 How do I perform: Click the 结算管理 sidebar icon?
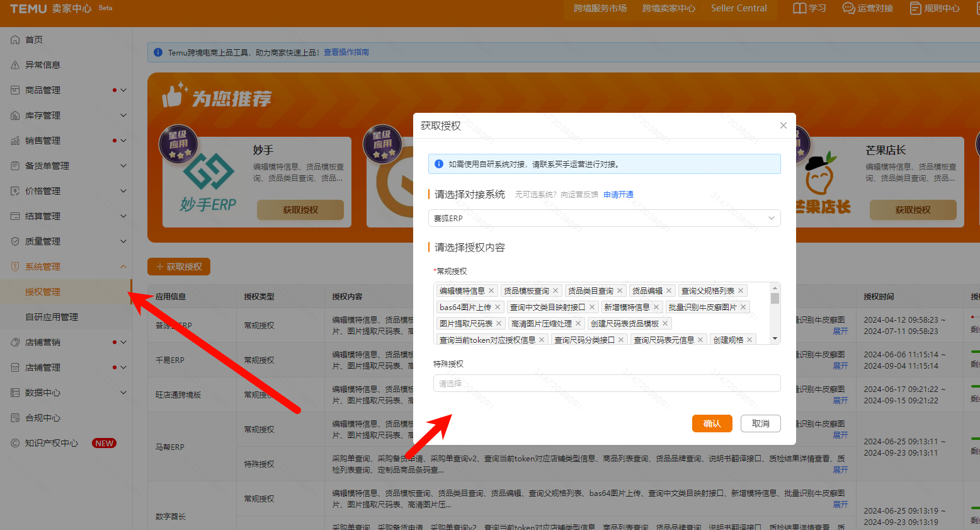tap(15, 216)
